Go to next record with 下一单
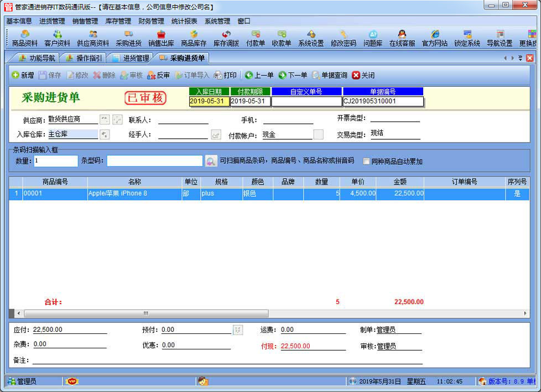The image size is (541, 392). coord(293,75)
